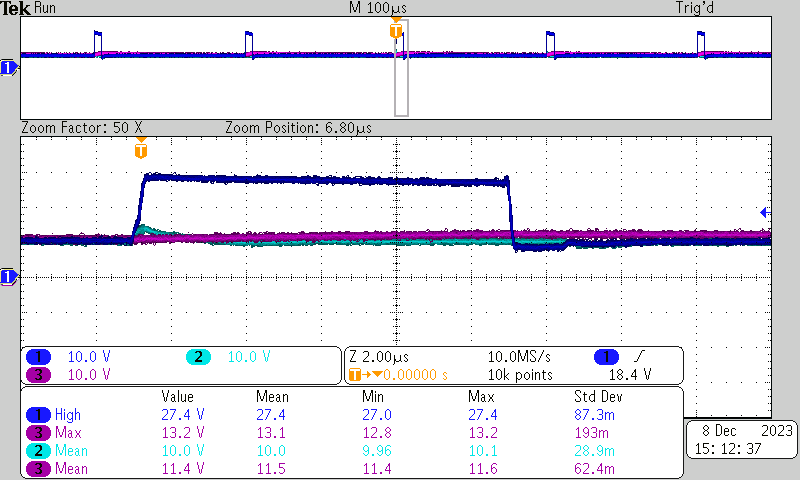Click the trigger source channel 1 badge
This screenshot has width=800, height=480.
606,357
